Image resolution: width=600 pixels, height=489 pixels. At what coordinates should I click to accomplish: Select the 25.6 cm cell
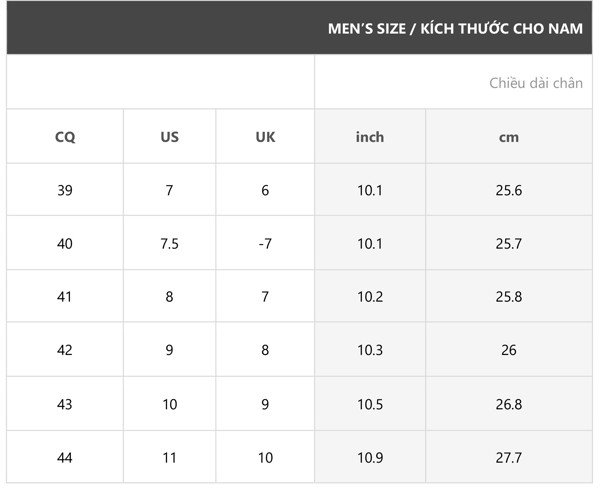point(509,190)
